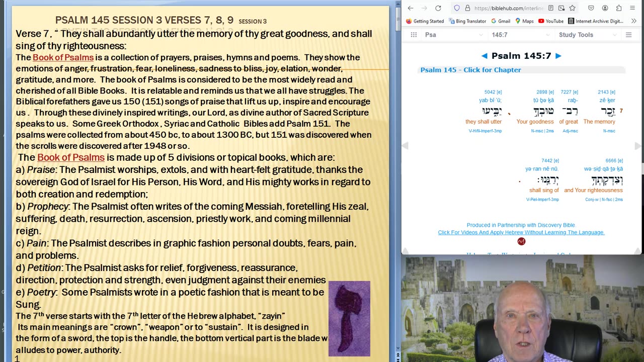This screenshot has height=362, width=644.
Task: Click left side-navigation arrow on BibleHub page
Action: pyautogui.click(x=405, y=146)
